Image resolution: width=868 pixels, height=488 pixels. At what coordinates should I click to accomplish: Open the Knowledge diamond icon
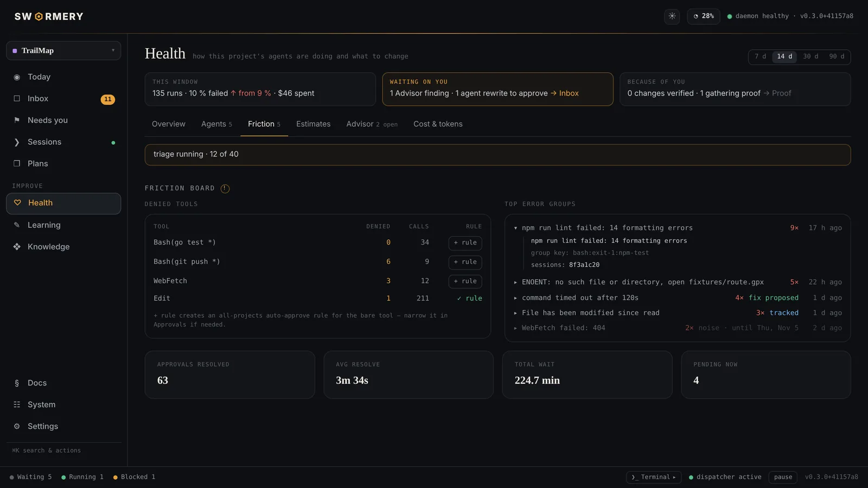pos(17,247)
